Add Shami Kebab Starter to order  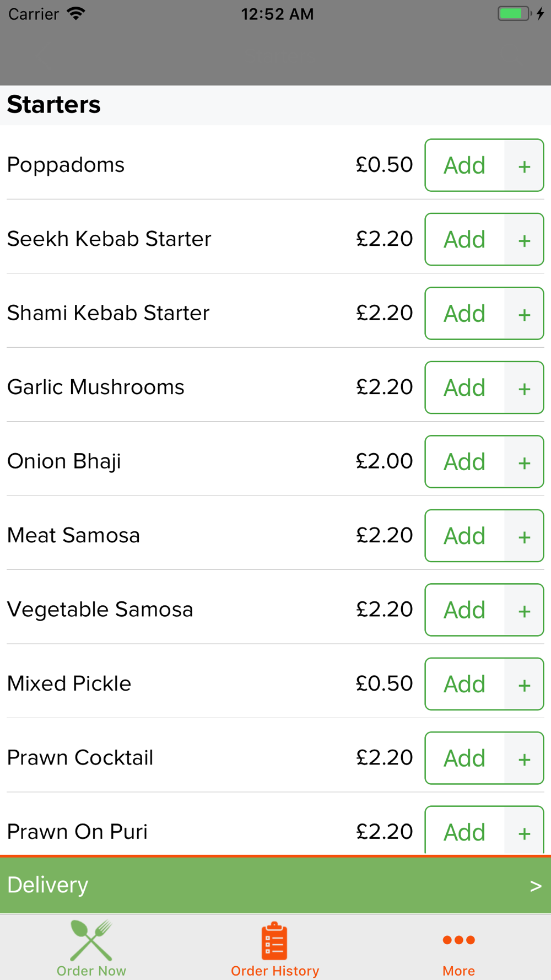coord(464,313)
